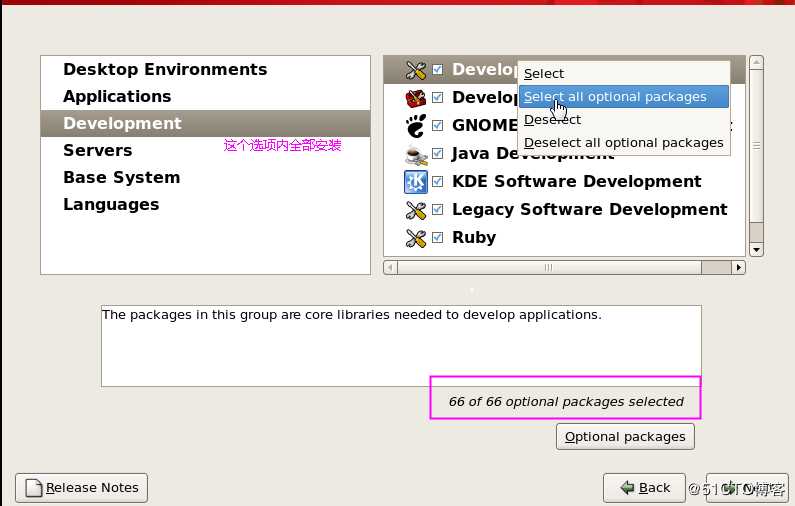Click the document icon on Release Notes
This screenshot has width=795, height=506.
tap(33, 488)
